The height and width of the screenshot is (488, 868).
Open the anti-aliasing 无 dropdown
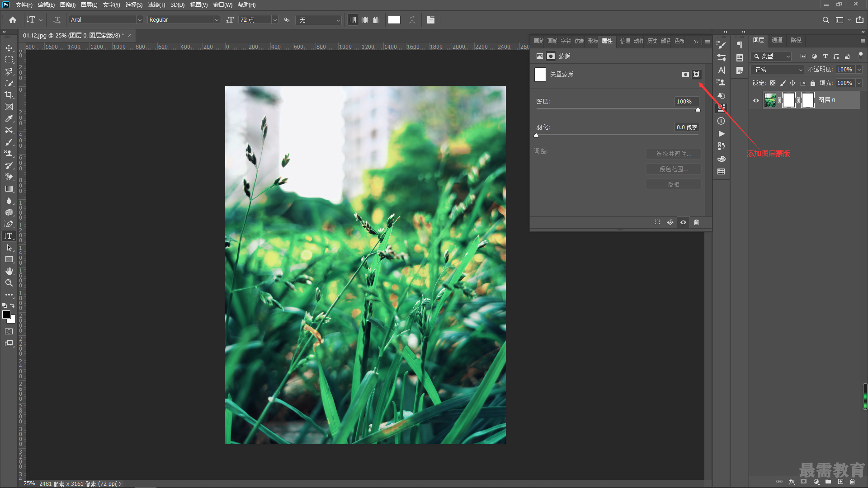tap(319, 20)
